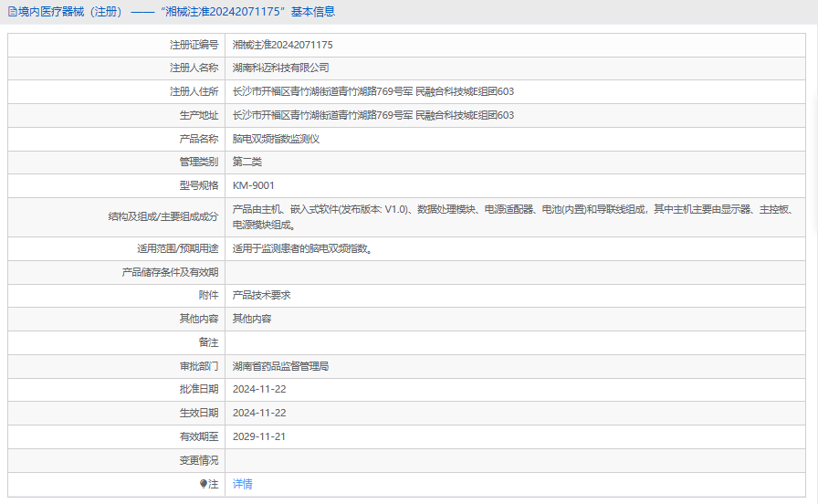Click the 适用范围/预期用途 label
Viewport: 818px width, 504px height.
click(x=177, y=249)
